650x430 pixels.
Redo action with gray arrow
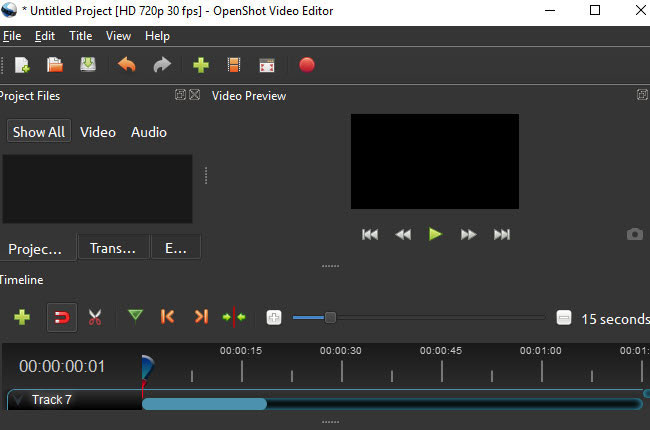162,65
